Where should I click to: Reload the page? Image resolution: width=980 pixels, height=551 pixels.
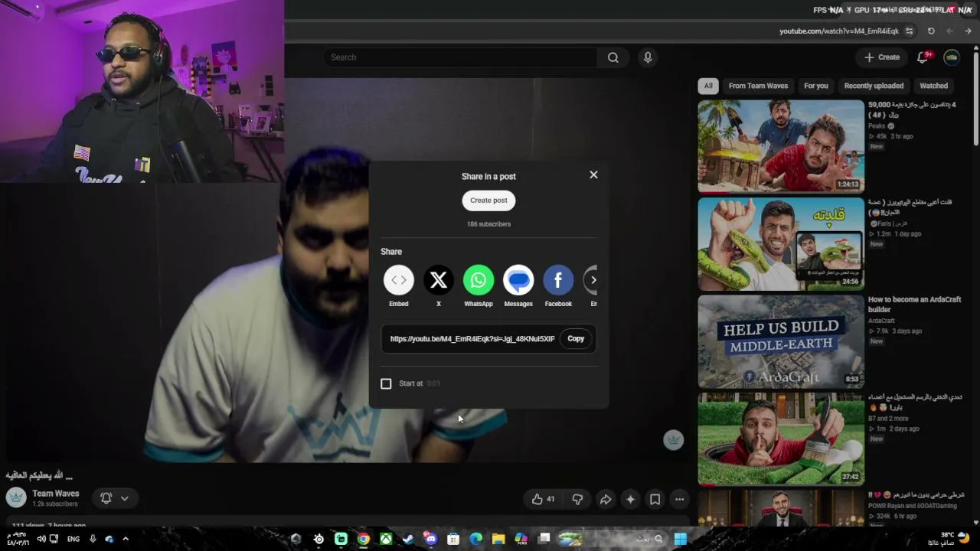[x=931, y=31]
